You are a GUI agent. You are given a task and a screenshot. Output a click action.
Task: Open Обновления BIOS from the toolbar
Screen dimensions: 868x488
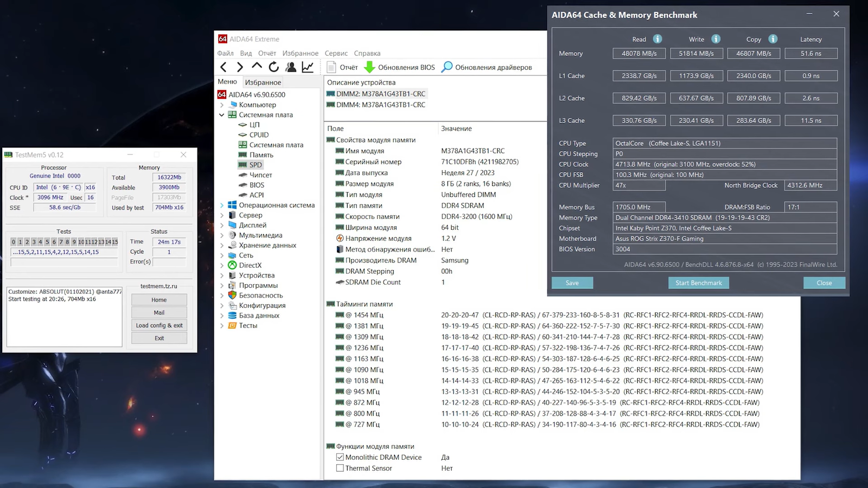pos(400,67)
